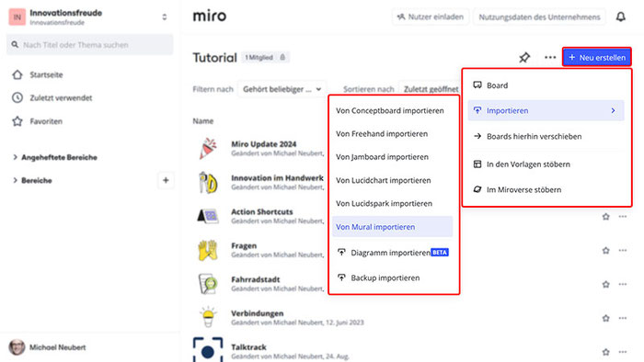Click the lock icon next to 1 Mitglied

282,57
